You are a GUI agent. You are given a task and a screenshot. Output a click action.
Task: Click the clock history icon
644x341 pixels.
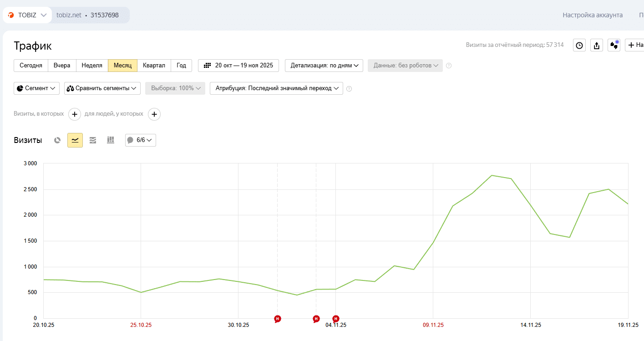[x=579, y=45]
